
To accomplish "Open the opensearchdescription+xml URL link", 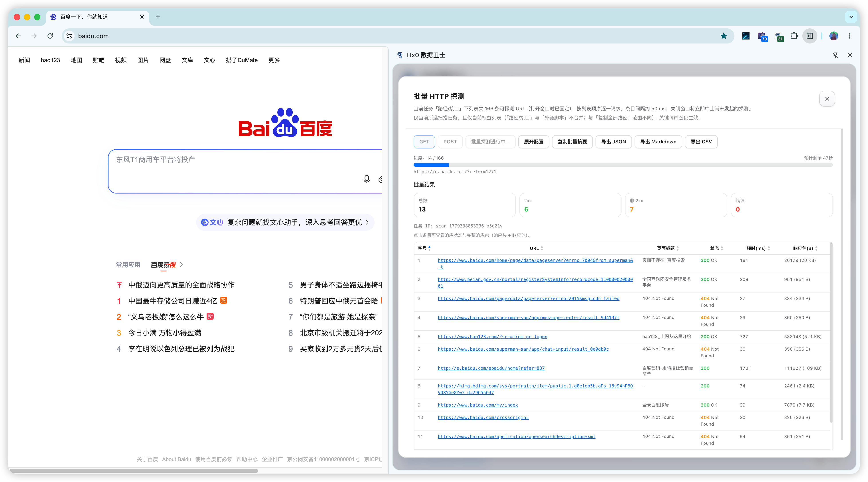I will [x=516, y=437].
